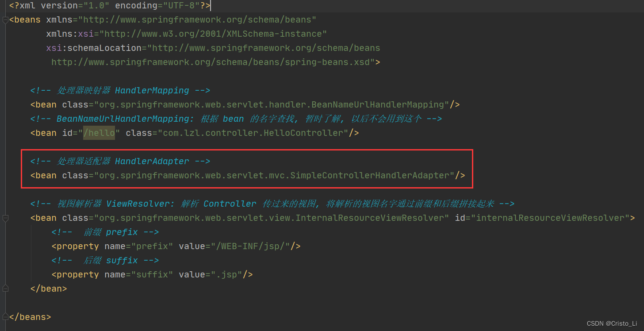Collapse the beans root element fold marker
The image size is (644, 331).
pyautogui.click(x=5, y=20)
